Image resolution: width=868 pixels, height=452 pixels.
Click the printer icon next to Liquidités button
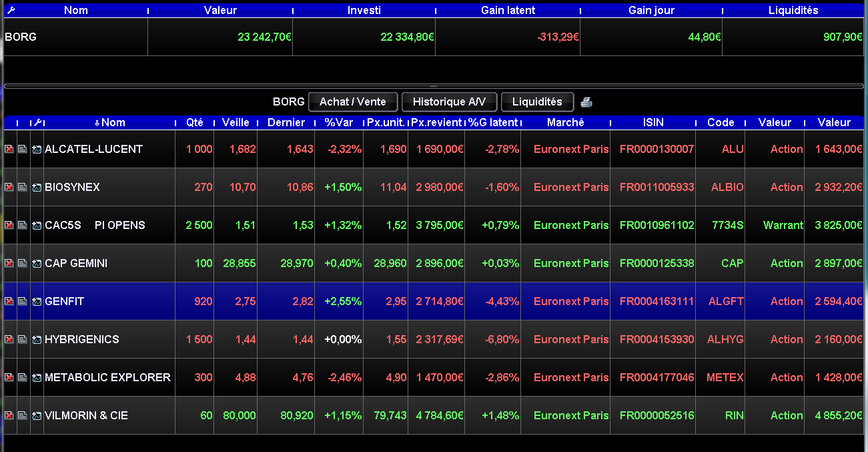pyautogui.click(x=586, y=102)
